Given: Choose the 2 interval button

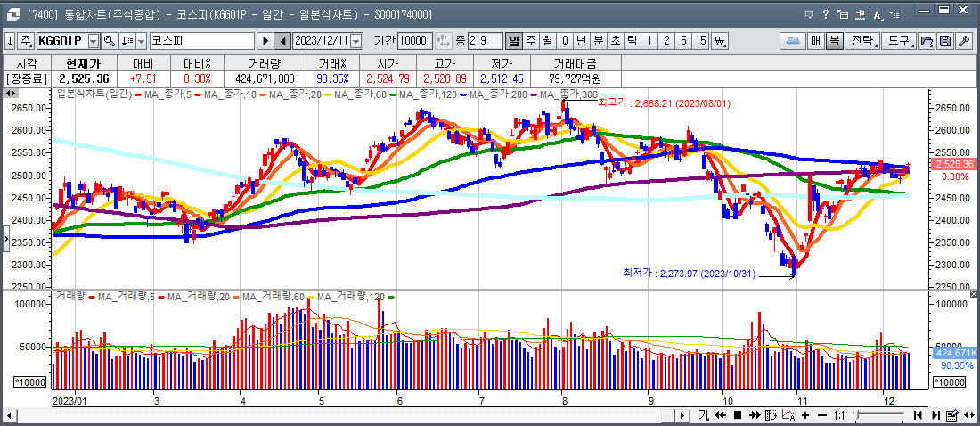Looking at the screenshot, I should [x=667, y=41].
